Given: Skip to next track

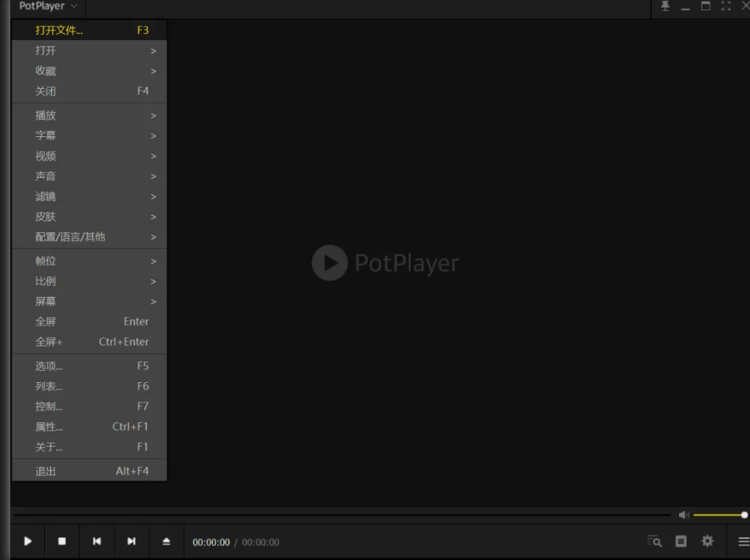Looking at the screenshot, I should pyautogui.click(x=131, y=541).
